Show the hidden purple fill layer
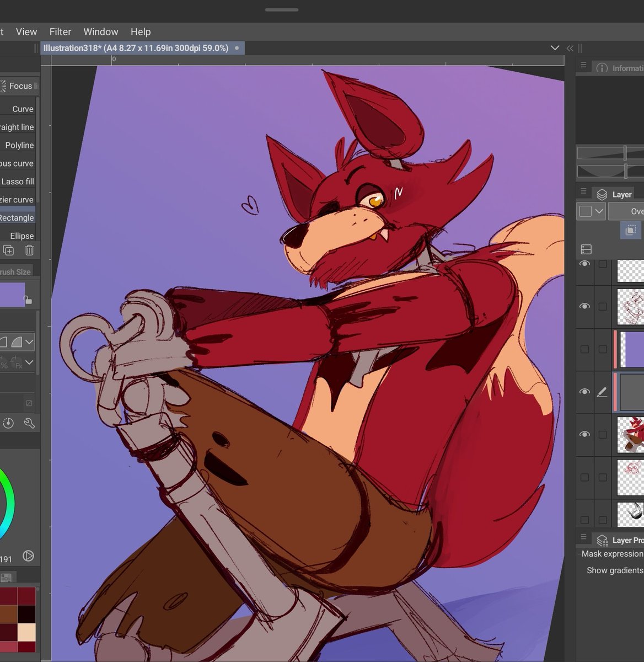644x662 pixels. coord(584,349)
